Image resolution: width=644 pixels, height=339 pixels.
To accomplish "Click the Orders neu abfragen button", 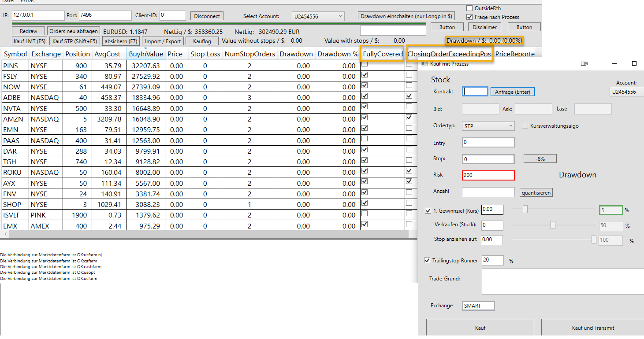I will click(74, 31).
